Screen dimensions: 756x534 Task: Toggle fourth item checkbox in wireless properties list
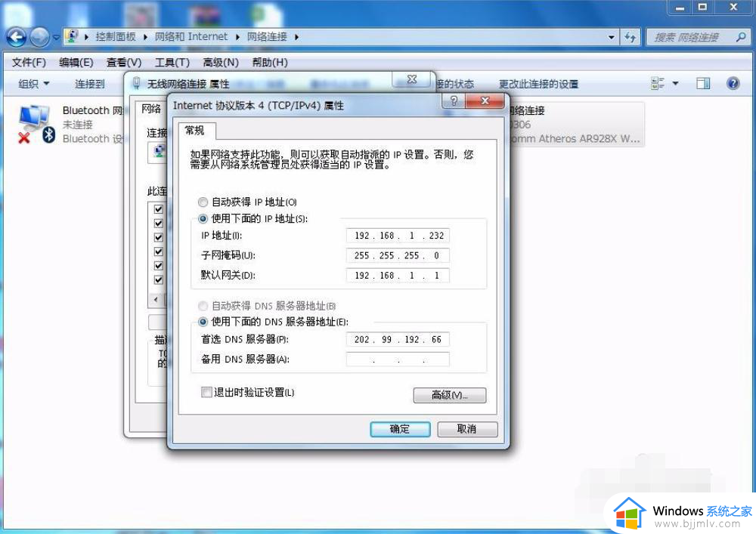tap(158, 252)
